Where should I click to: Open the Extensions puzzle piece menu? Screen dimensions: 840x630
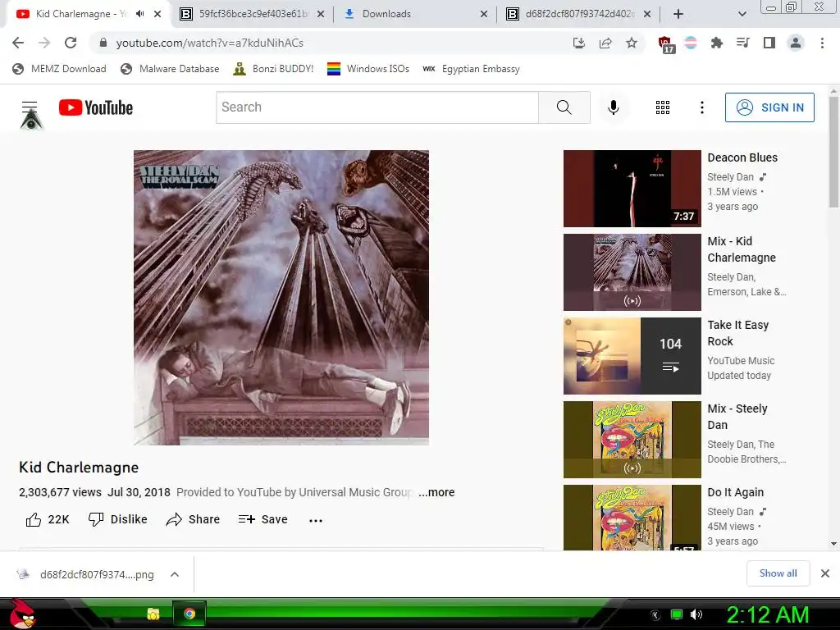click(x=716, y=43)
